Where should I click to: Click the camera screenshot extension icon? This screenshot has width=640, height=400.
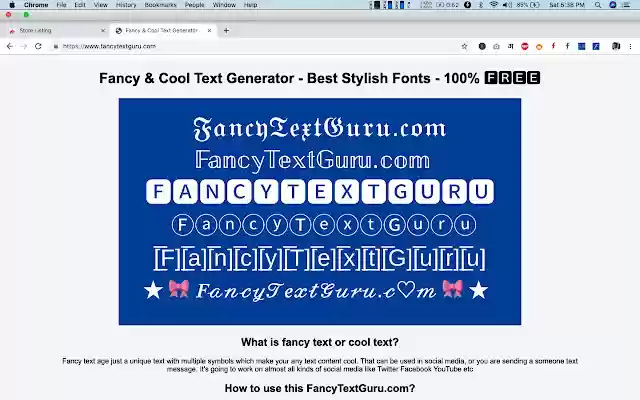click(x=496, y=46)
